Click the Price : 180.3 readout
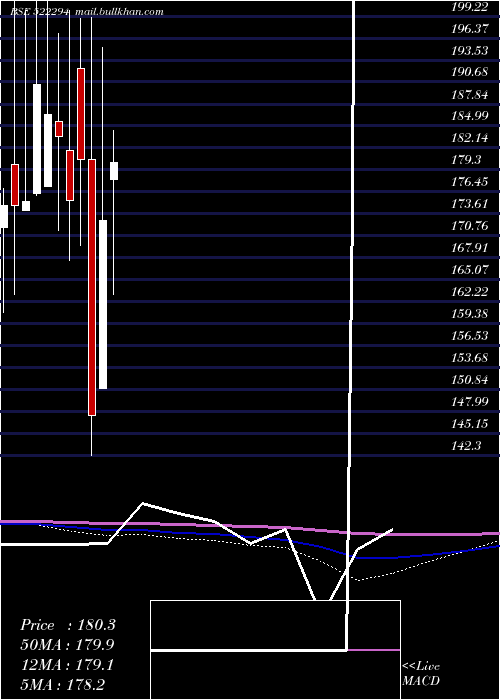The height and width of the screenshot is (700, 500). pos(68,625)
